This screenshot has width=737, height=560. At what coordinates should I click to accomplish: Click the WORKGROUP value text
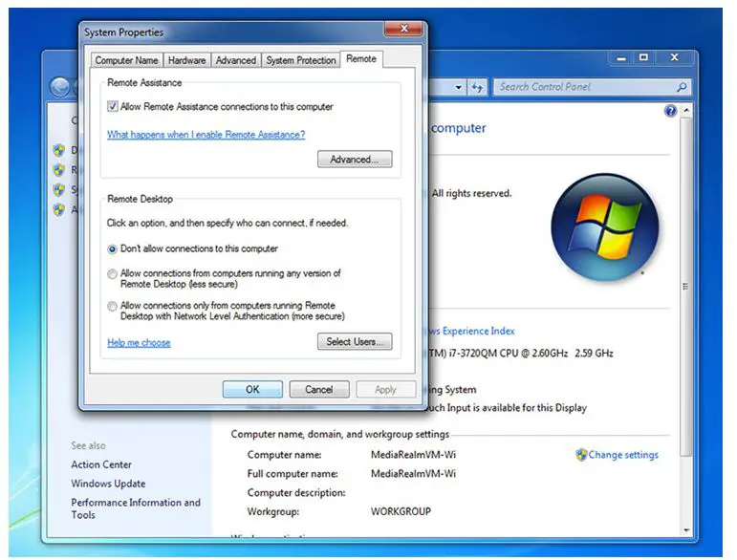pos(401,511)
